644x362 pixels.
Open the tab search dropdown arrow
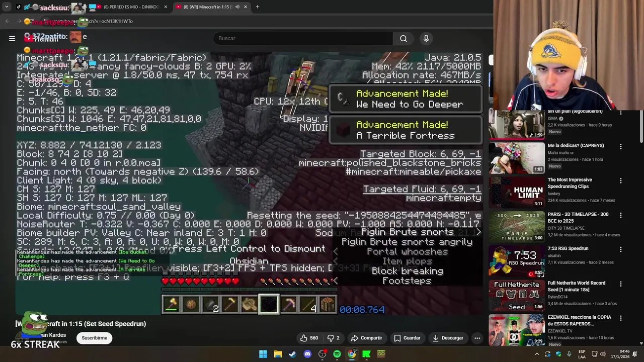click(x=7, y=7)
